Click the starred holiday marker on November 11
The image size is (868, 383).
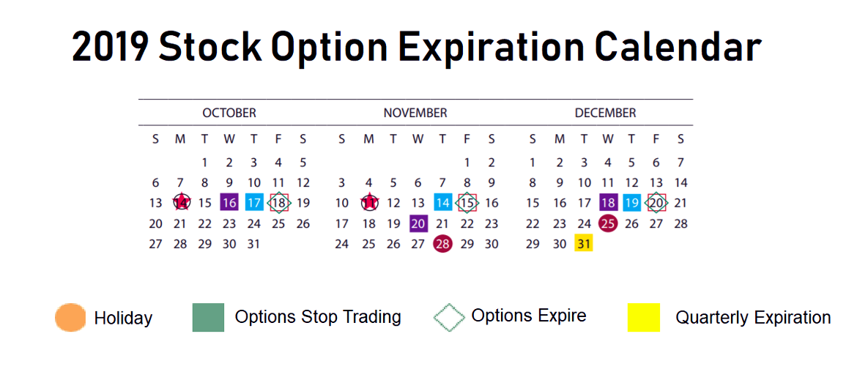[x=370, y=203]
